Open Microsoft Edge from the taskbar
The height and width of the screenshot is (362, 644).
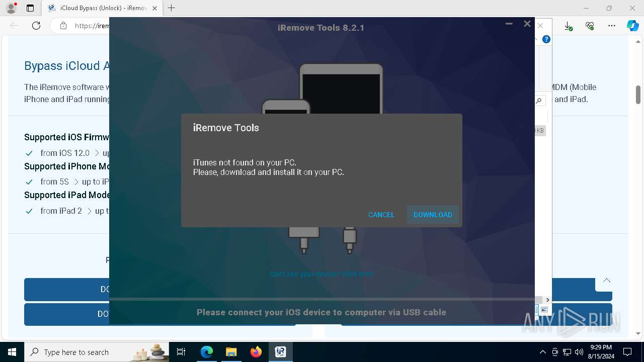click(207, 352)
